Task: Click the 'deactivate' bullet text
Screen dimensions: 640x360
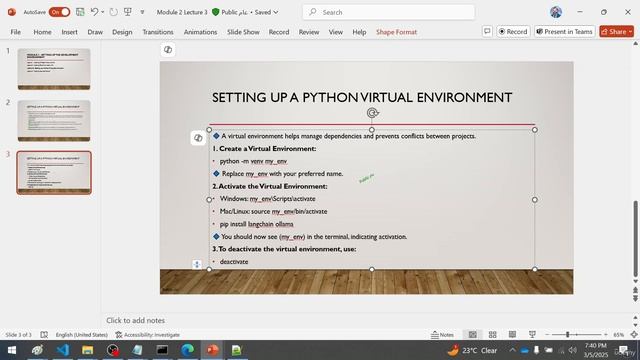Action: pyautogui.click(x=234, y=262)
